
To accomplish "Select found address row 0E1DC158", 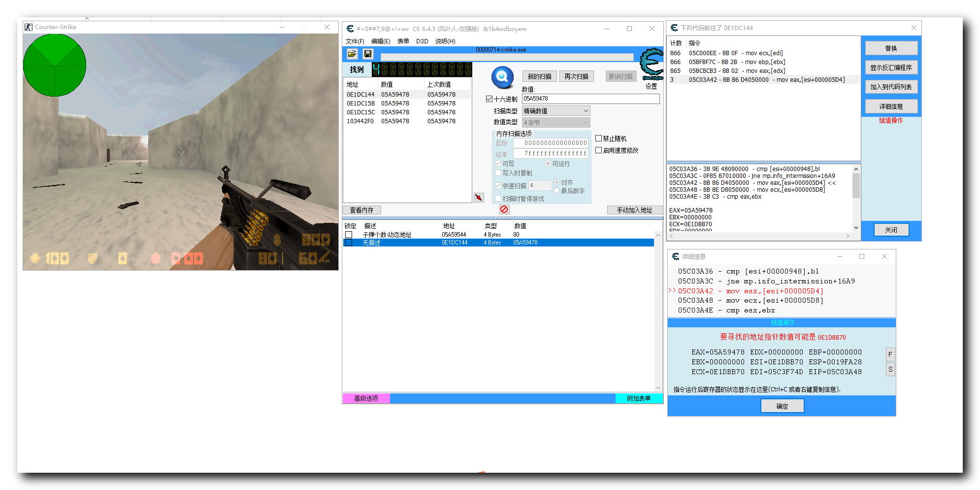I will (407, 103).
